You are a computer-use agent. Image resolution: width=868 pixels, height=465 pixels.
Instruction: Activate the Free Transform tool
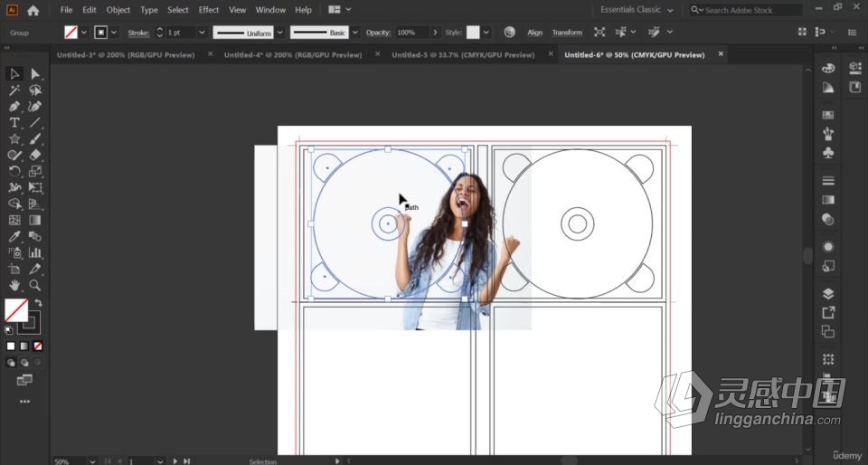[x=35, y=187]
